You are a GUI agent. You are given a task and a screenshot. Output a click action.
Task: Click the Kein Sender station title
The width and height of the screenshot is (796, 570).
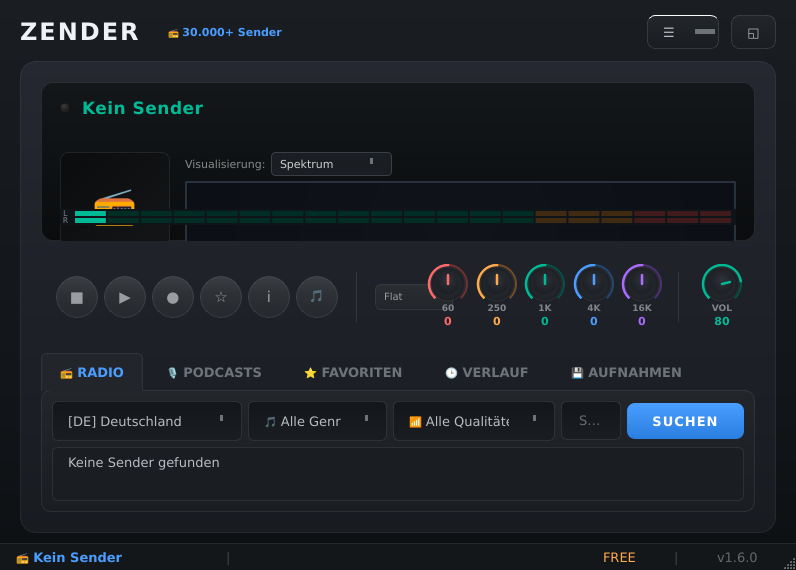pos(143,108)
